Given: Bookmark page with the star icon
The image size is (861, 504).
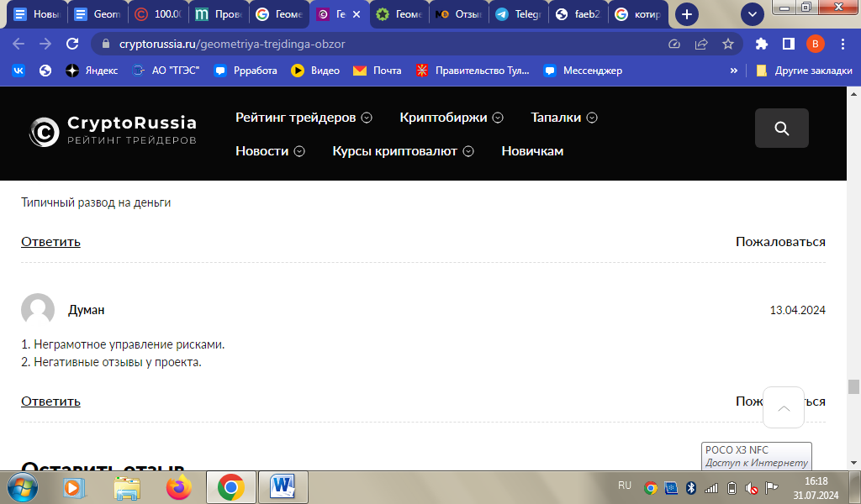Looking at the screenshot, I should [728, 44].
